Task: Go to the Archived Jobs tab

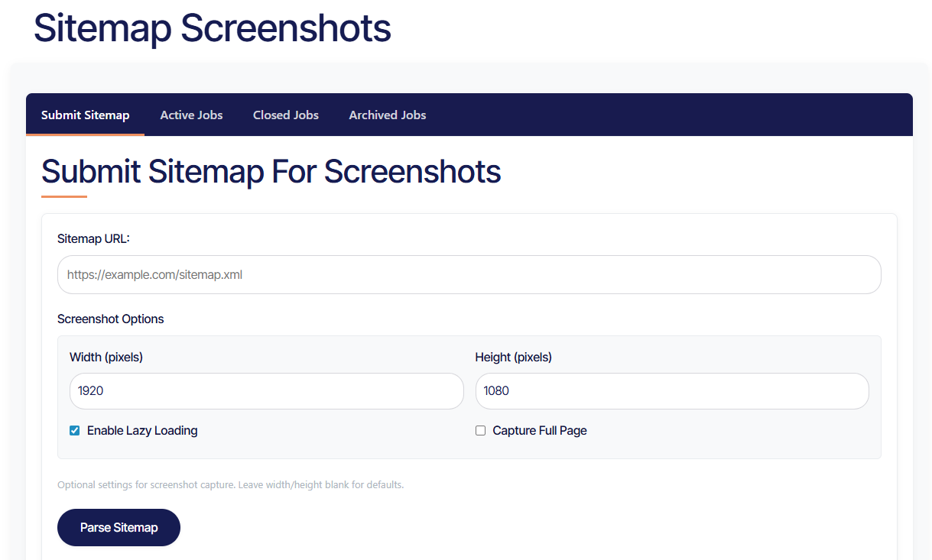Action: (x=388, y=115)
